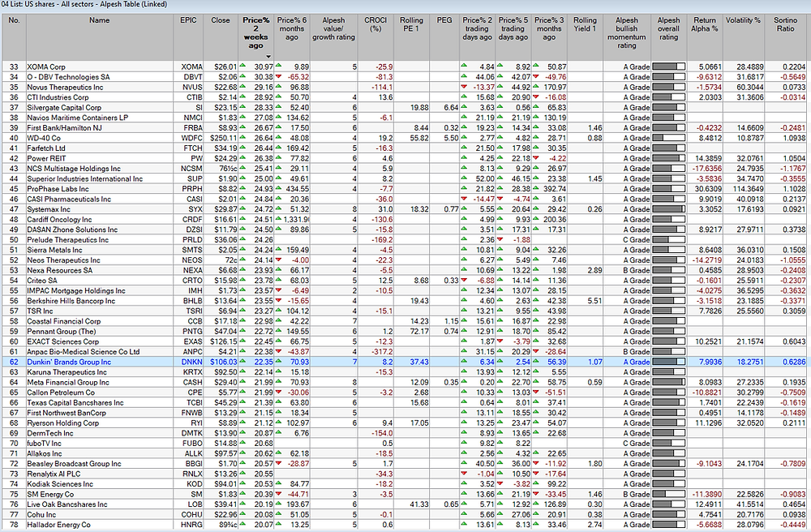Click the COHU ticker cell
The image size is (811, 532).
click(x=188, y=514)
